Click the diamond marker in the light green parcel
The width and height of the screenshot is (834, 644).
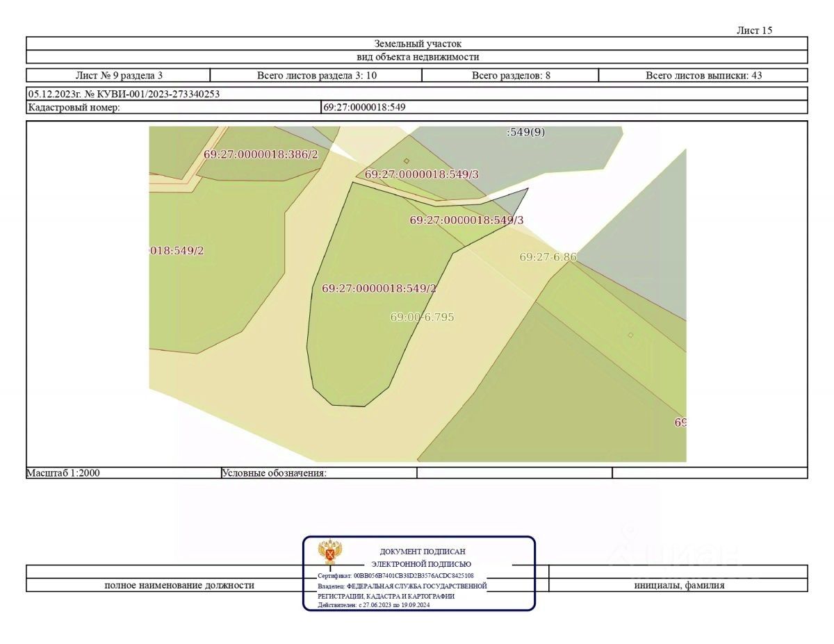click(630, 335)
